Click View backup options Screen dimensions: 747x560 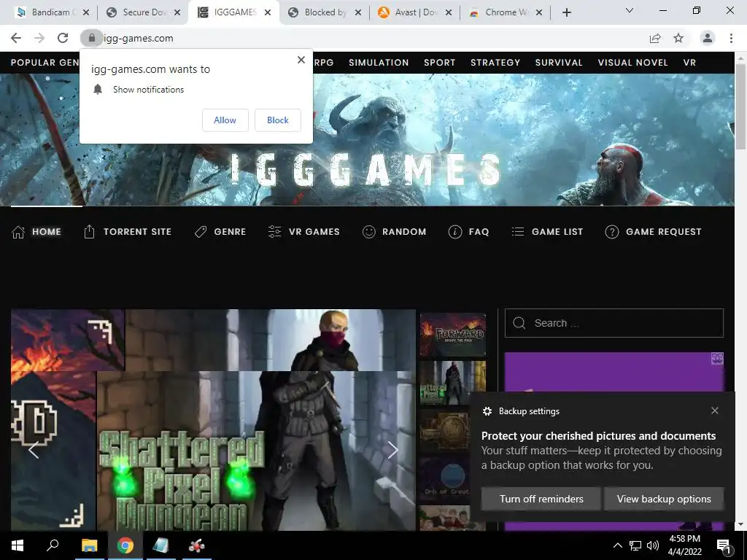click(664, 499)
